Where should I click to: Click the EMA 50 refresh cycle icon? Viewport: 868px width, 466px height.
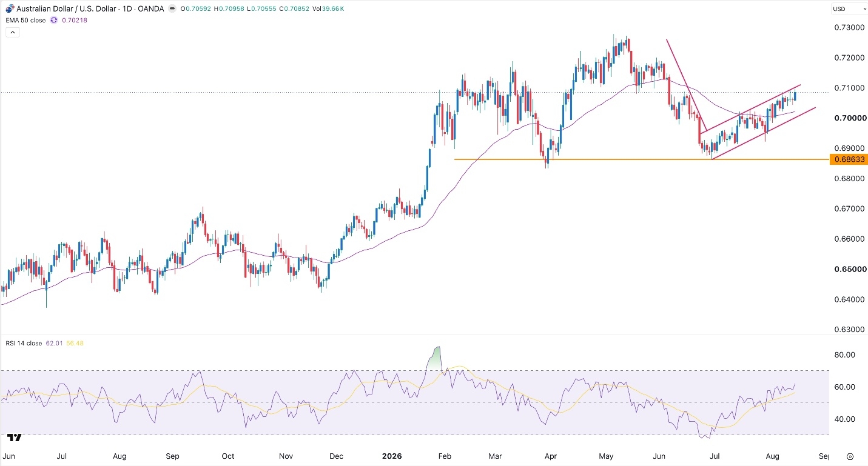(53, 20)
